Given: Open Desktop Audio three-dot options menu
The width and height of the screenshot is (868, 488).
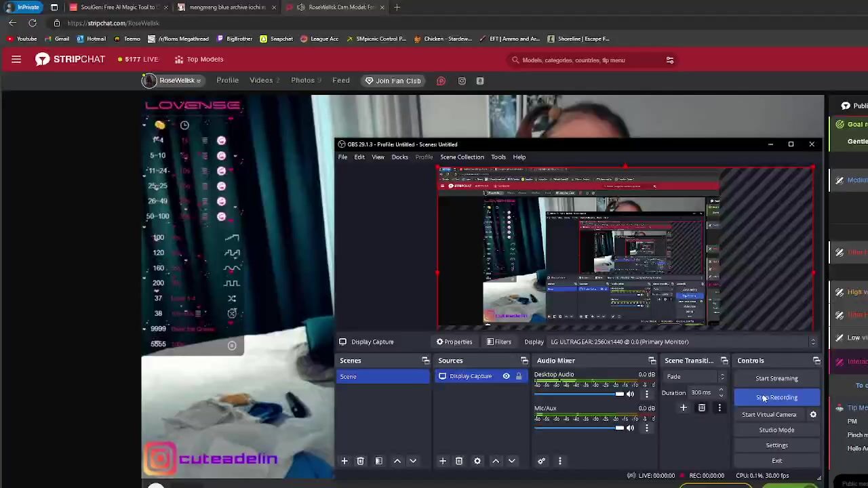Looking at the screenshot, I should [x=646, y=394].
